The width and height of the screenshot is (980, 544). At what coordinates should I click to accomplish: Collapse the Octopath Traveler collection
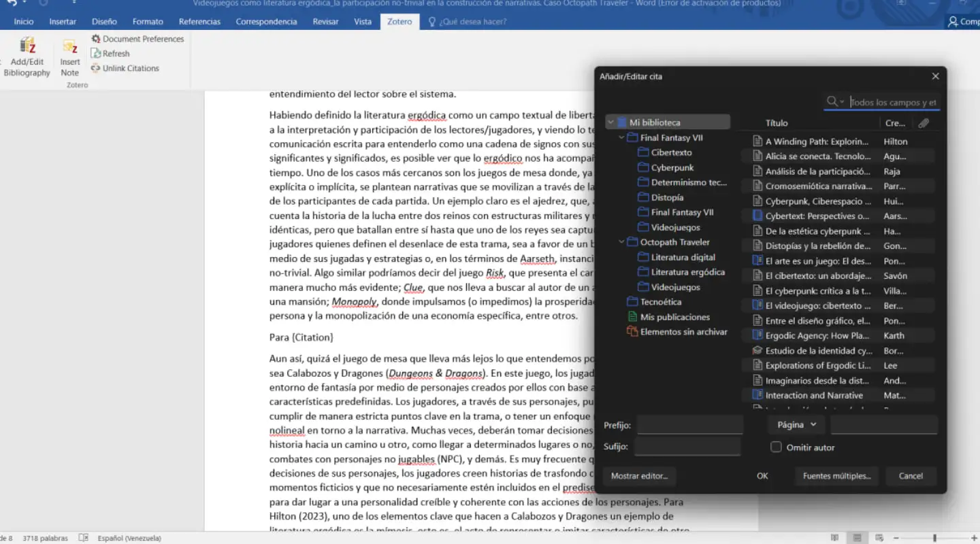(x=621, y=242)
